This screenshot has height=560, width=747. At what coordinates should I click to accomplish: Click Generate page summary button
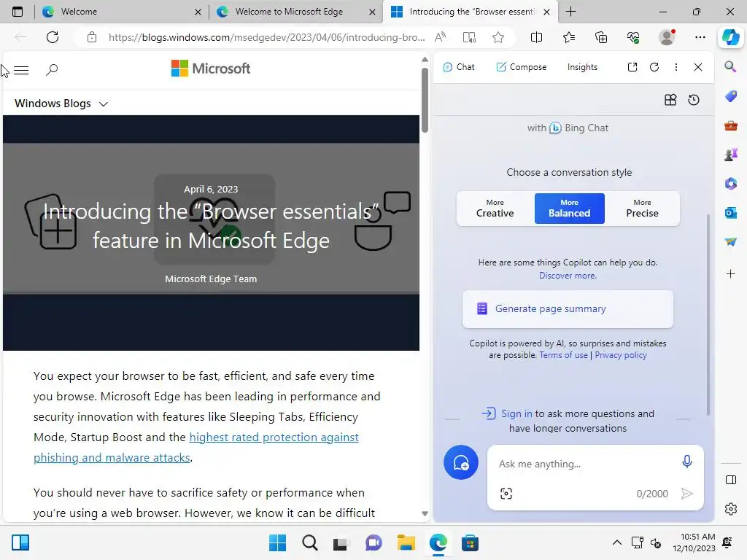[568, 309]
